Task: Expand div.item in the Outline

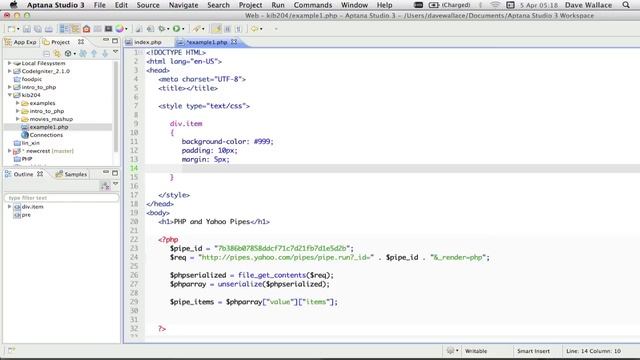Action: [x=9, y=207]
